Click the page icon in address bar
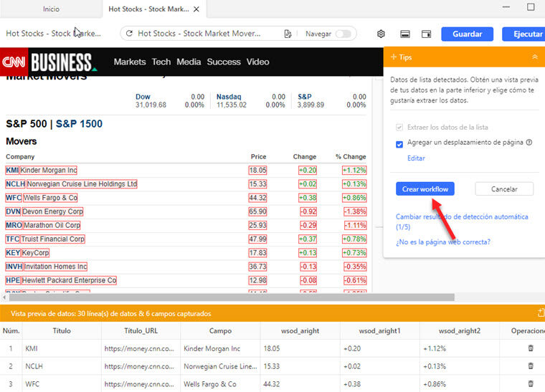545x392 pixels. coord(288,34)
